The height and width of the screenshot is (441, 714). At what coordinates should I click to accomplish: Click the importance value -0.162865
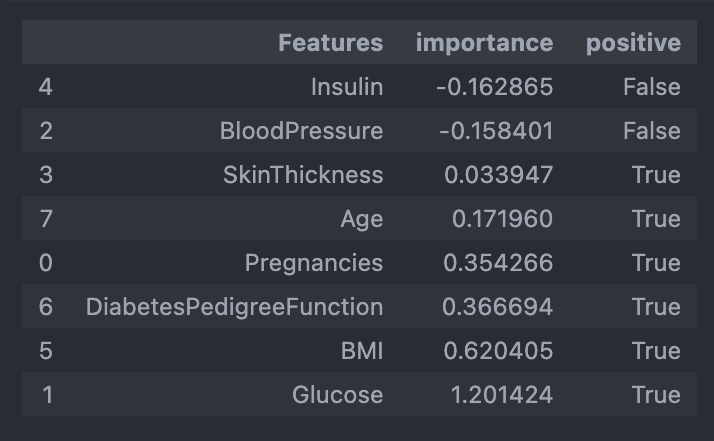[494, 87]
